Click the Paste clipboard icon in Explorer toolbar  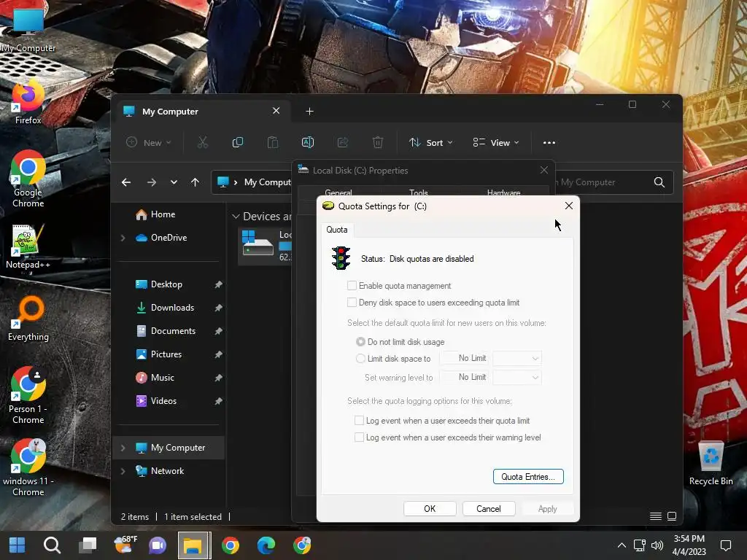273,142
